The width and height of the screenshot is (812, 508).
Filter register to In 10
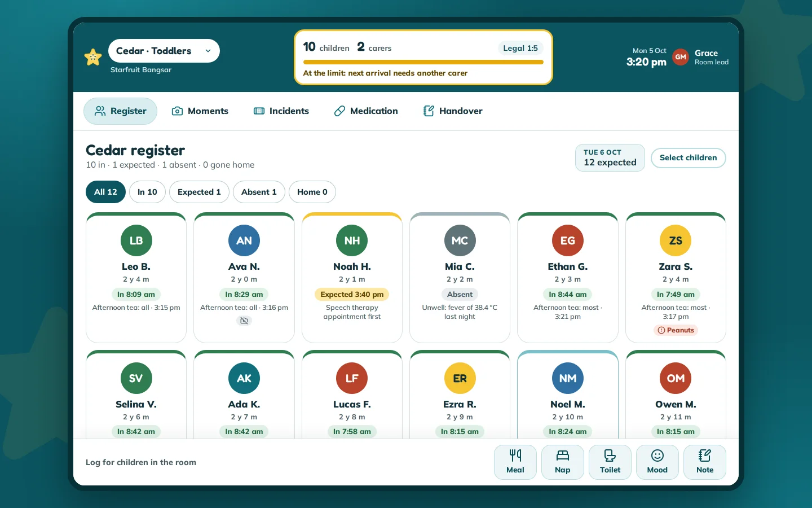click(x=147, y=192)
